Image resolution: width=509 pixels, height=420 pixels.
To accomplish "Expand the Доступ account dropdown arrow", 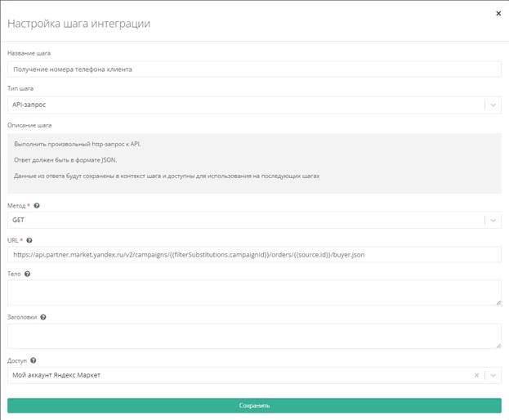I will [x=493, y=375].
